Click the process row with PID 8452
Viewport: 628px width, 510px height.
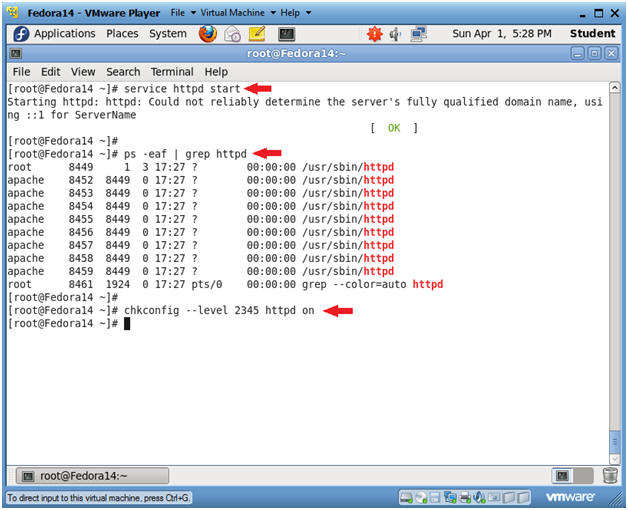pyautogui.click(x=201, y=180)
